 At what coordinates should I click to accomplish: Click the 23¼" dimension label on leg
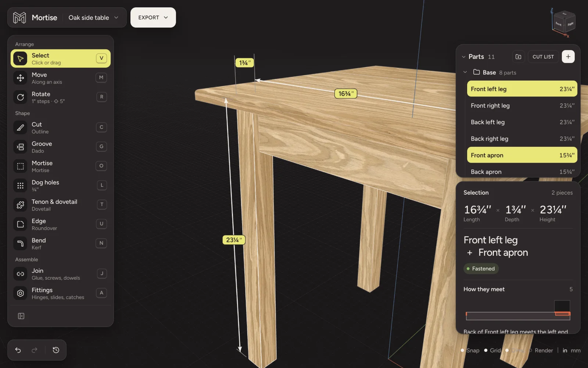coord(234,240)
